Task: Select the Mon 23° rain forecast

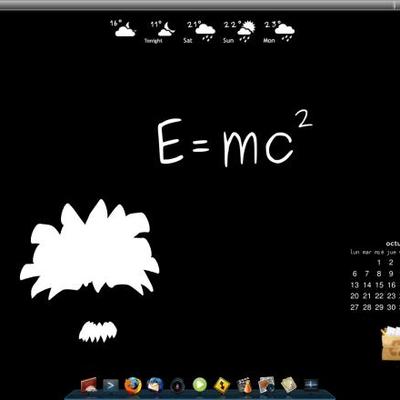Action: (279, 32)
